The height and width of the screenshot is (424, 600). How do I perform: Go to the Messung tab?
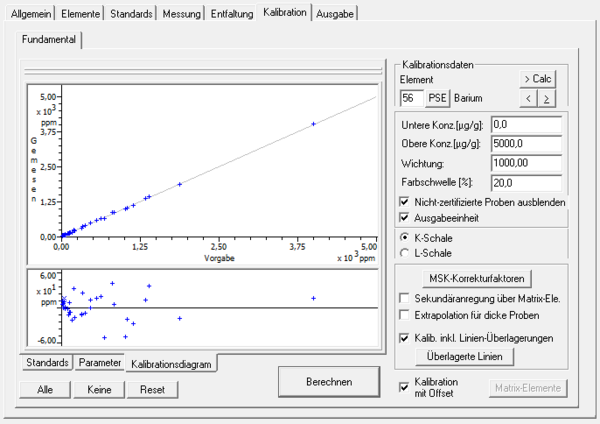click(181, 14)
